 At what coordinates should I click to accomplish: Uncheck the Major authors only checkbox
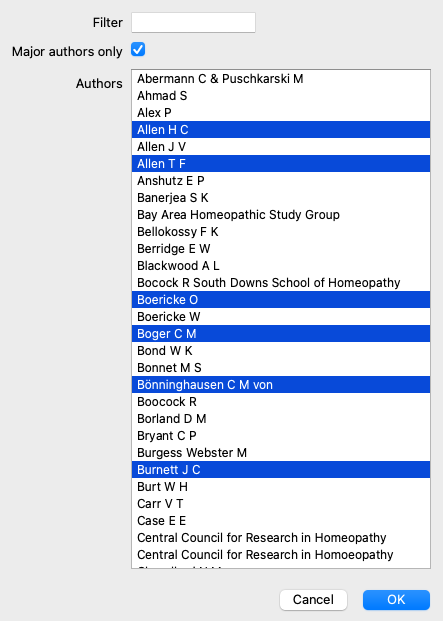[138, 50]
